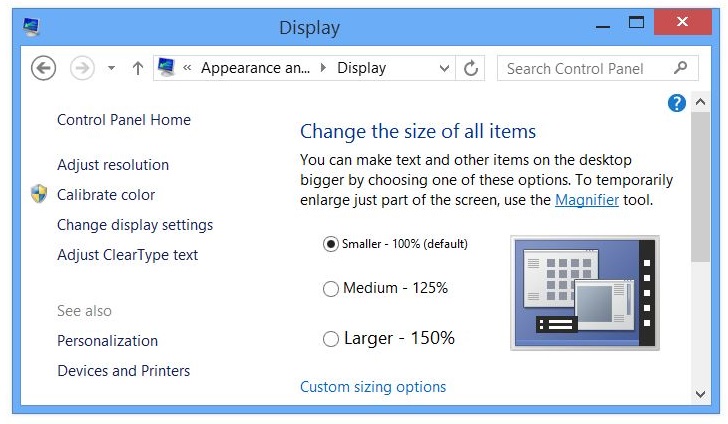The image size is (728, 424).
Task: Choose the Larger - 150% size
Action: 331,339
